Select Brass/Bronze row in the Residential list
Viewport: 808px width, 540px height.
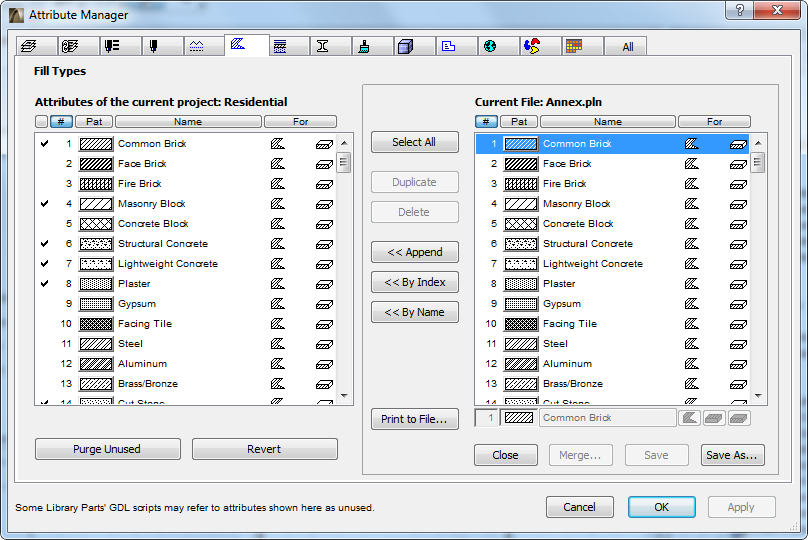point(186,384)
